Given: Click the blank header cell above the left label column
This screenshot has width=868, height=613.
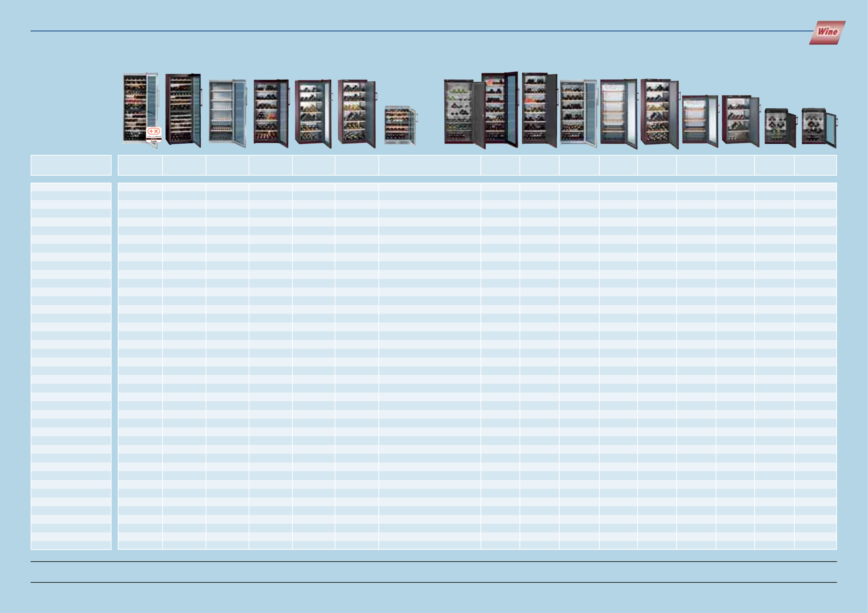Looking at the screenshot, I should pyautogui.click(x=71, y=165).
